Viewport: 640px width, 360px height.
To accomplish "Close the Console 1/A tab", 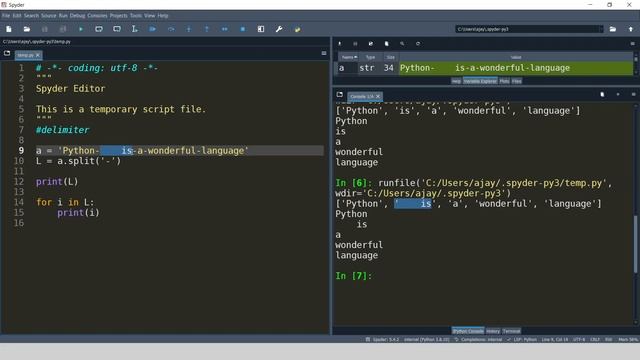I will [x=378, y=96].
